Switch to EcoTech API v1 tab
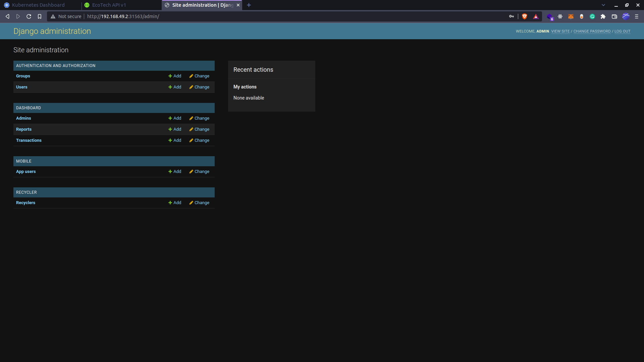The height and width of the screenshot is (362, 644). pyautogui.click(x=109, y=5)
